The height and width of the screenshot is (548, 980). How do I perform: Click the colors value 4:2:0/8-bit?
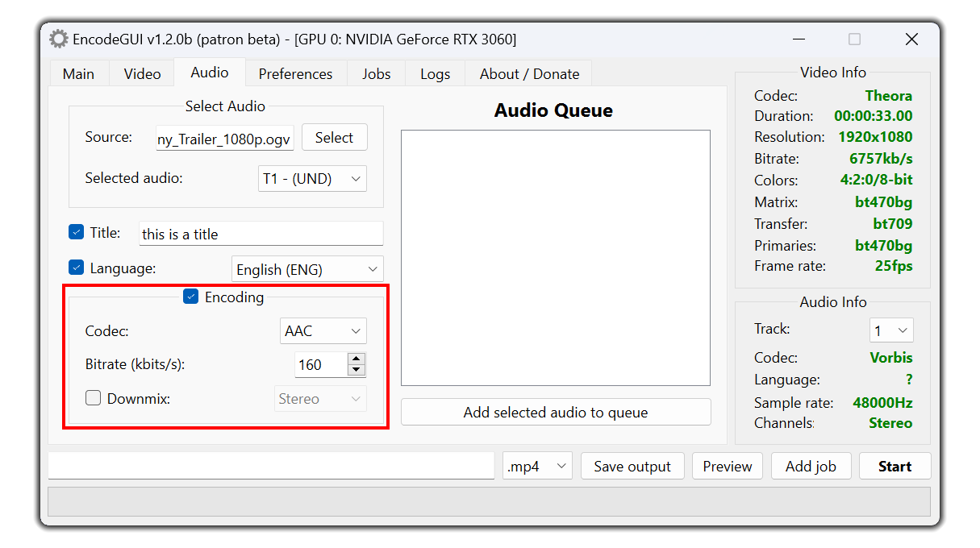click(877, 180)
